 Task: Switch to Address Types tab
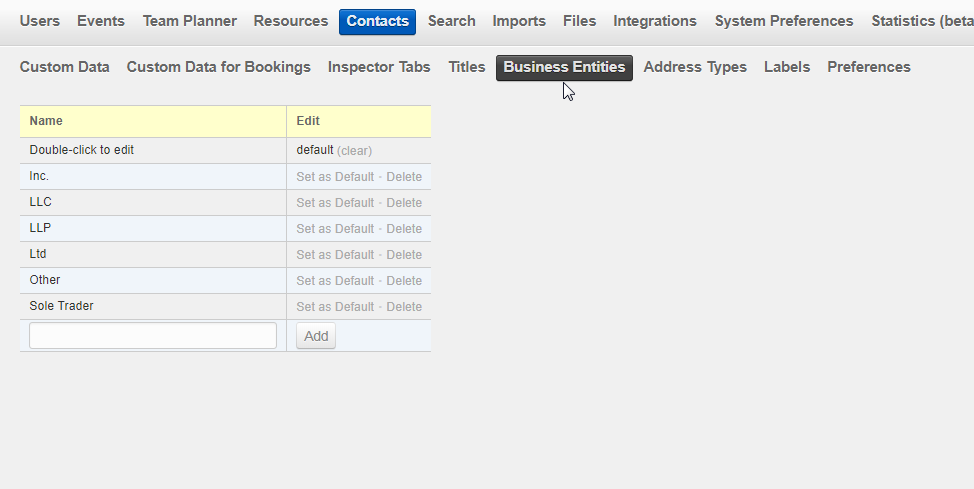(x=695, y=67)
